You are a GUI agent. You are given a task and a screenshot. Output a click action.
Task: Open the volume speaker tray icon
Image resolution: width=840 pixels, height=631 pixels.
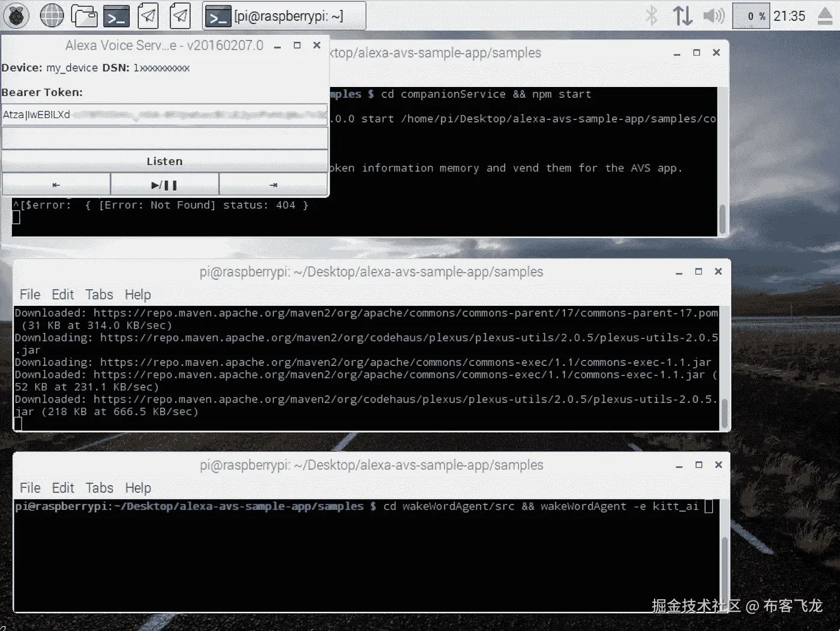coord(713,16)
